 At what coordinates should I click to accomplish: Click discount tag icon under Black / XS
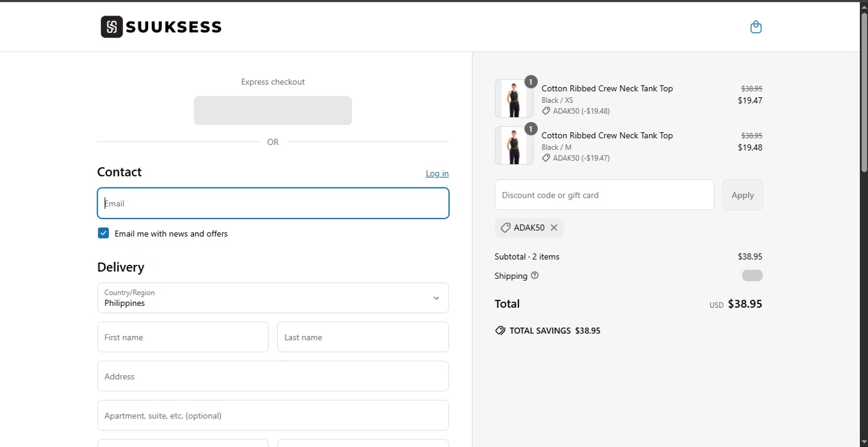pos(546,111)
